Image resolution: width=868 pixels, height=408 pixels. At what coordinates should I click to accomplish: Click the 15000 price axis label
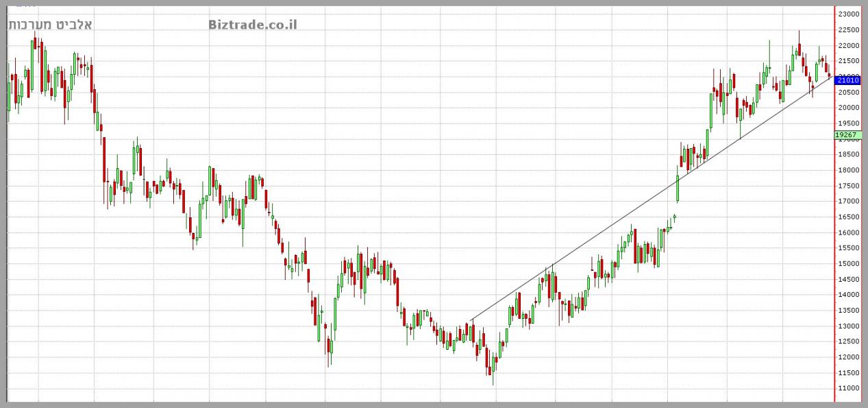tap(849, 263)
